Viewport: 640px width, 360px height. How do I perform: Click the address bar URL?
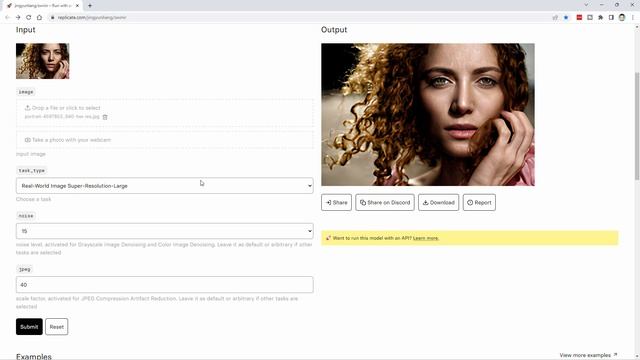click(92, 18)
